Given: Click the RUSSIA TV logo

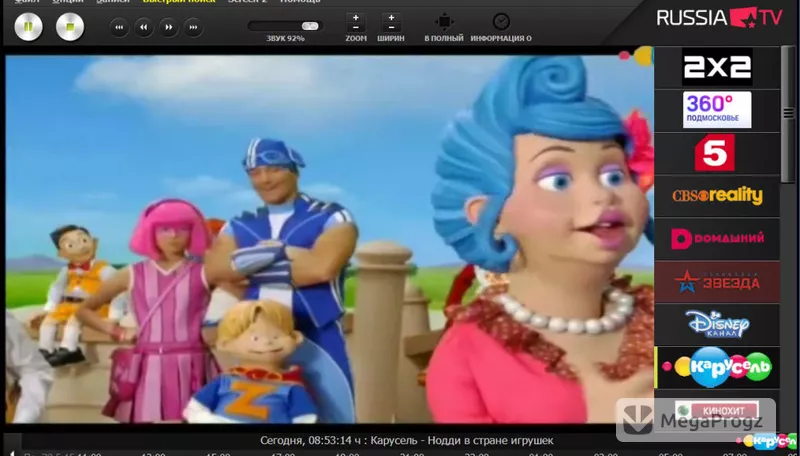Looking at the screenshot, I should 719,17.
